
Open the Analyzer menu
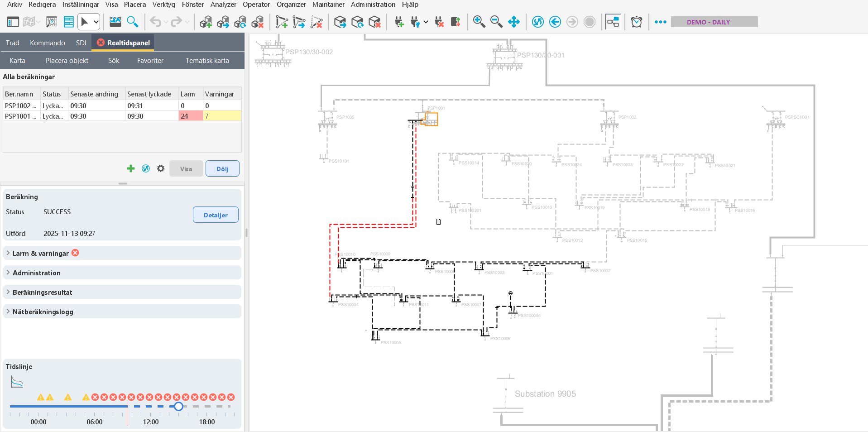click(223, 5)
